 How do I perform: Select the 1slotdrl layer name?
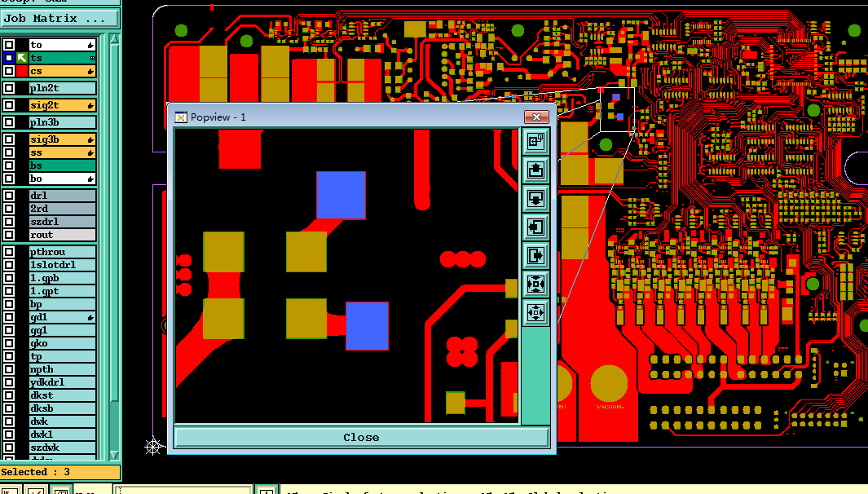click(x=63, y=265)
